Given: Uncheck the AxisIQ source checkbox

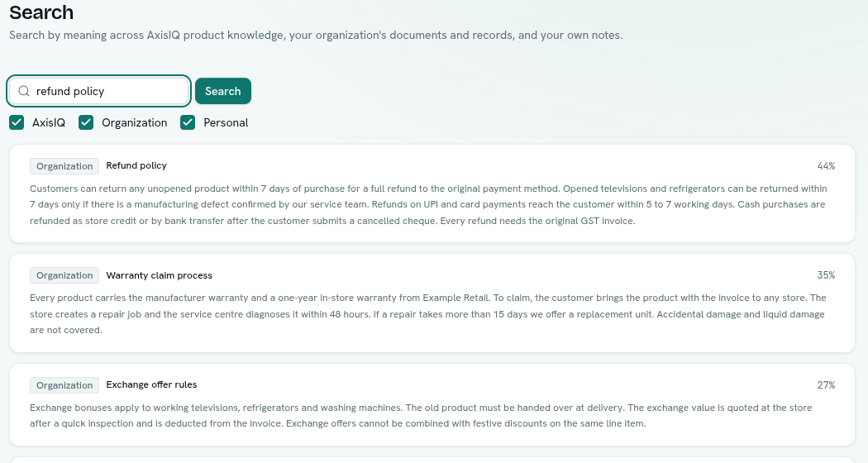Looking at the screenshot, I should pyautogui.click(x=17, y=122).
